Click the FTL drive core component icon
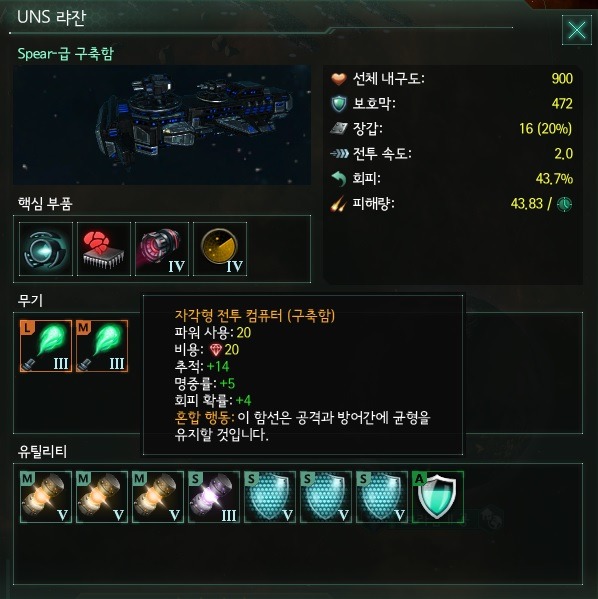This screenshot has width=598, height=599. tap(45, 249)
